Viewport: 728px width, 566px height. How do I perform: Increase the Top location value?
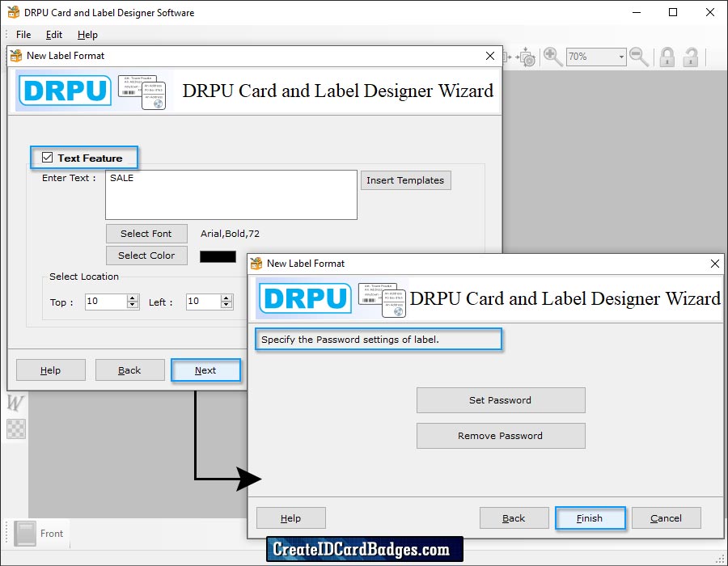pos(133,298)
